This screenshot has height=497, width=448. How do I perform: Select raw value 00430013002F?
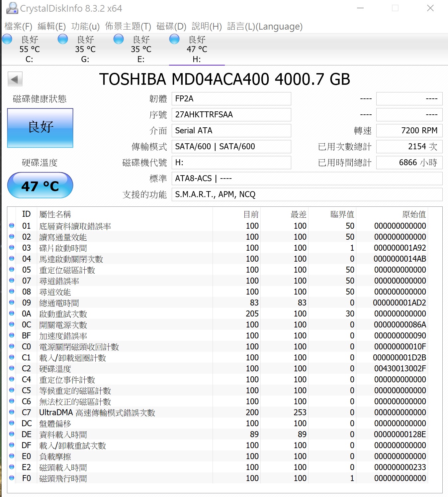pyautogui.click(x=400, y=368)
